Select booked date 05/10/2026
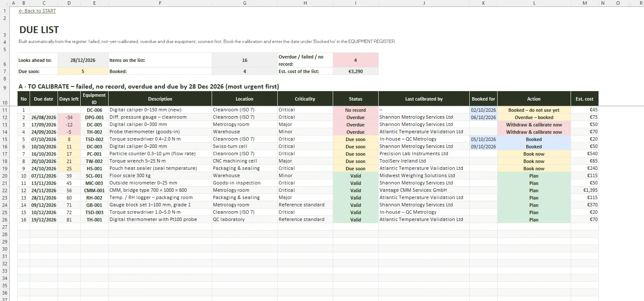Viewport: 644px width, 301px height. pos(483,139)
